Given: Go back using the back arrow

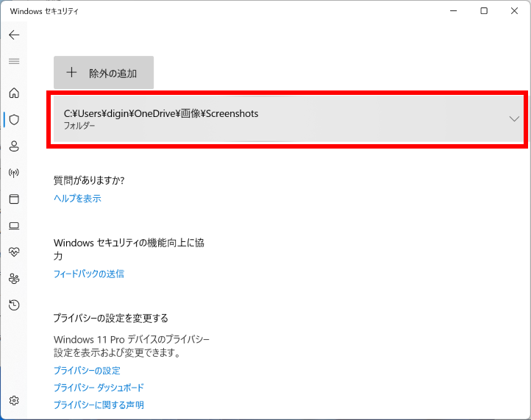Looking at the screenshot, I should [14, 35].
